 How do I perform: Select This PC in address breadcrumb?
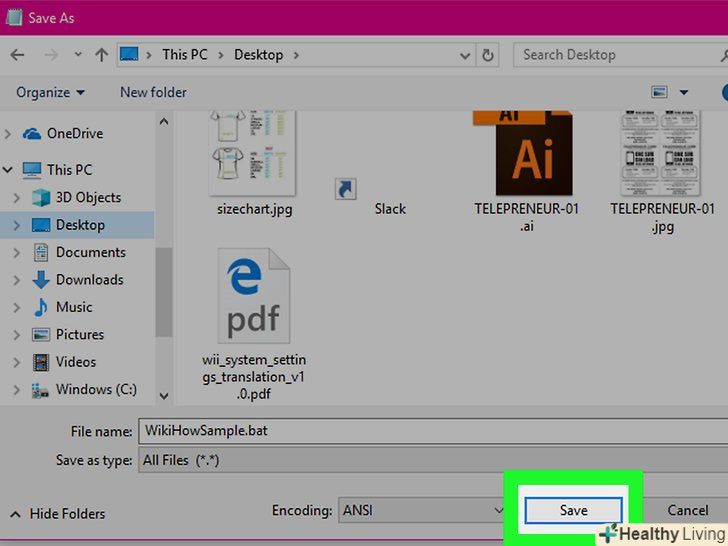coord(185,55)
